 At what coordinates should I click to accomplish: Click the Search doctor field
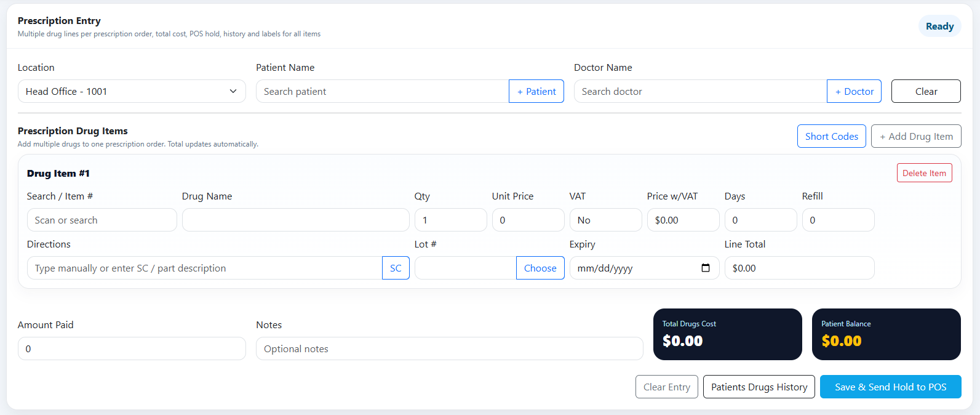tap(701, 91)
